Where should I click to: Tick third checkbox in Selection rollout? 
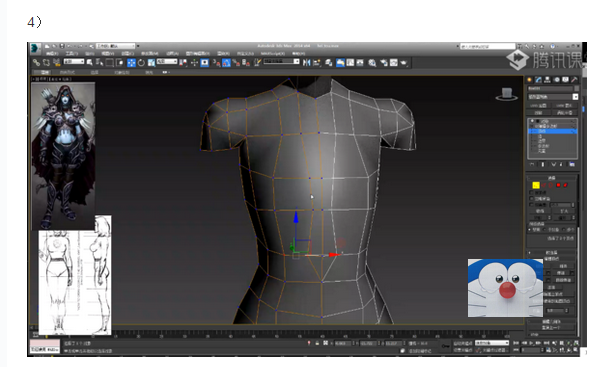coord(531,205)
